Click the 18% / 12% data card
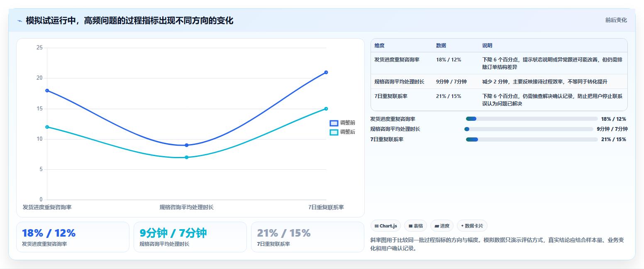The width and height of the screenshot is (644, 269). pyautogui.click(x=73, y=237)
